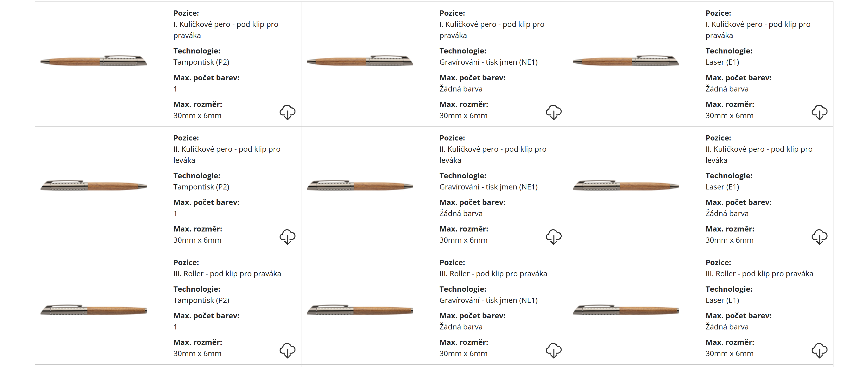
Task: Click the Gravírování - tisk jmen text under position II
Action: click(x=488, y=187)
